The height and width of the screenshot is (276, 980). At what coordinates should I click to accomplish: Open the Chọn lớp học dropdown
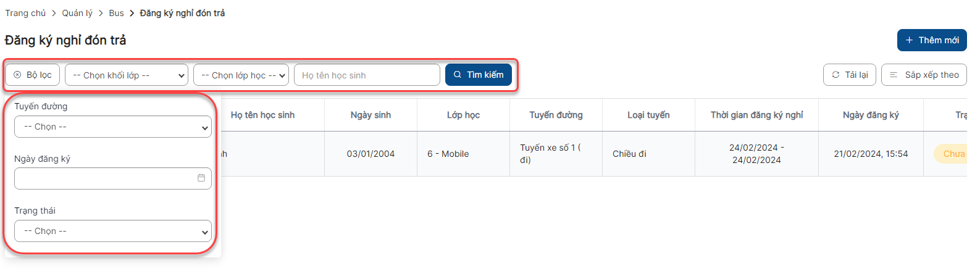(x=241, y=75)
